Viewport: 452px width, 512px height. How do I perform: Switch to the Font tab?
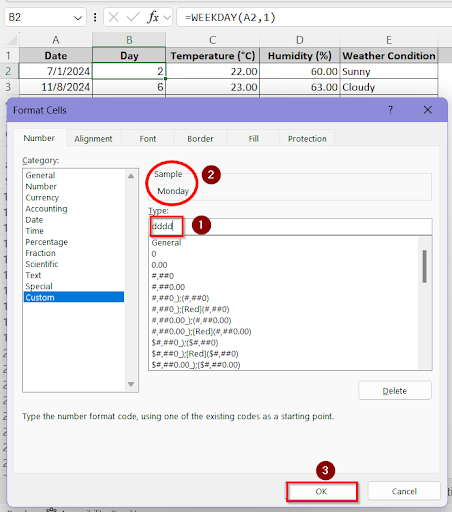coord(148,139)
